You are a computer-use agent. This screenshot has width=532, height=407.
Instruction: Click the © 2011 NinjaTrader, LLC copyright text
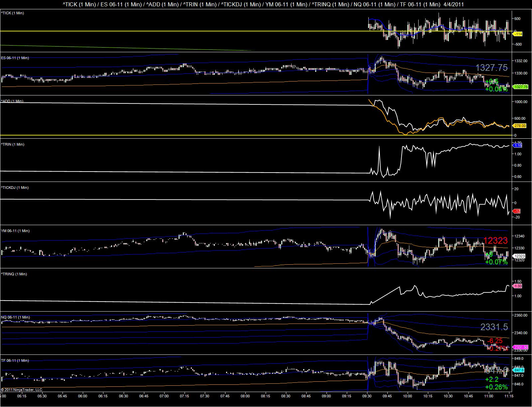click(x=22, y=390)
